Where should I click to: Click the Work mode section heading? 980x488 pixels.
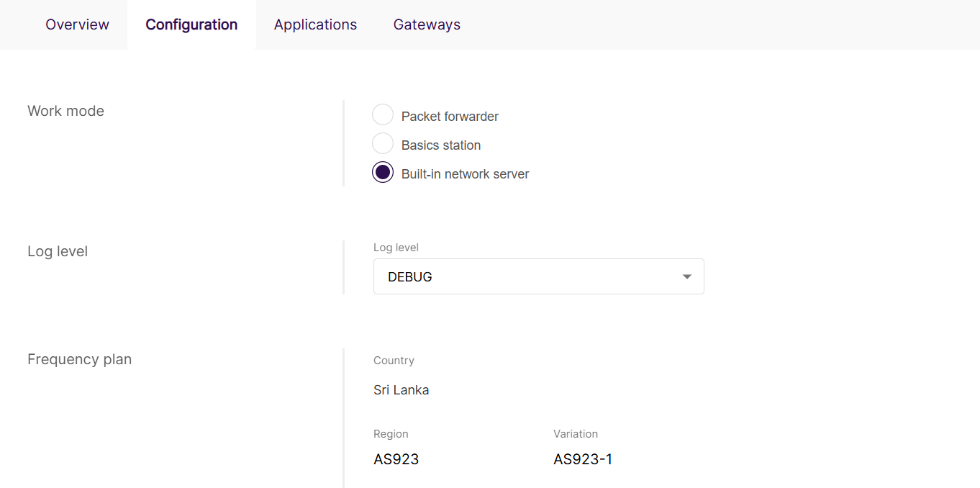(65, 111)
